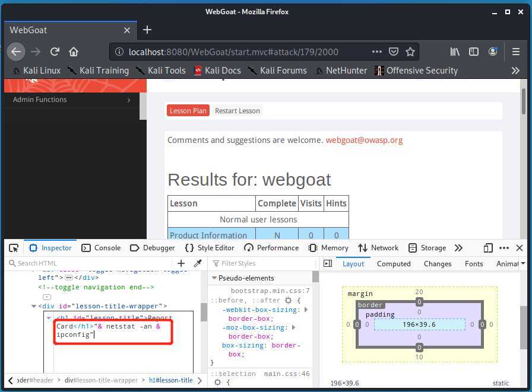Open the Lesson Plan button
The width and height of the screenshot is (532, 392).
(x=188, y=111)
